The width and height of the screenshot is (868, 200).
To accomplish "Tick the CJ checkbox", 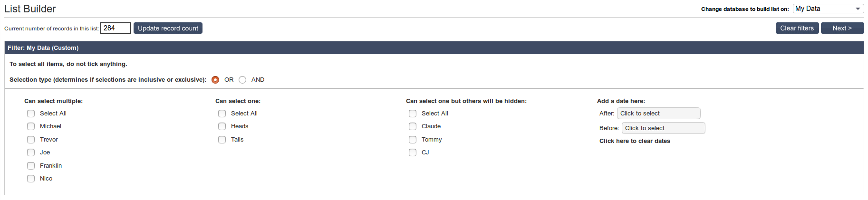I will pyautogui.click(x=413, y=152).
